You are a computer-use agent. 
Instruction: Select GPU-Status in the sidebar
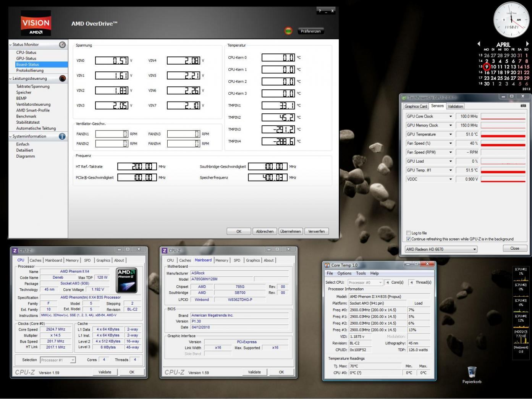pyautogui.click(x=26, y=58)
